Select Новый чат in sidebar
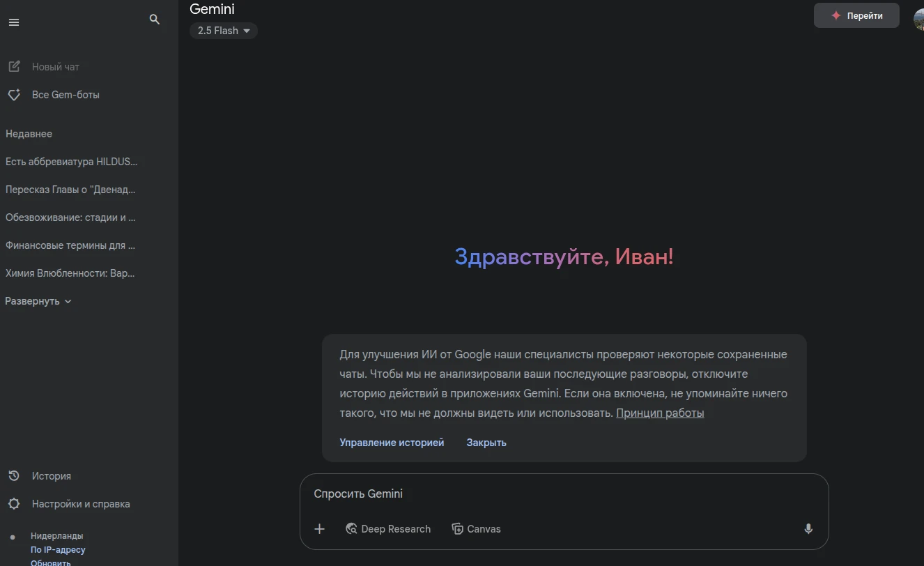924x566 pixels. [x=56, y=67]
